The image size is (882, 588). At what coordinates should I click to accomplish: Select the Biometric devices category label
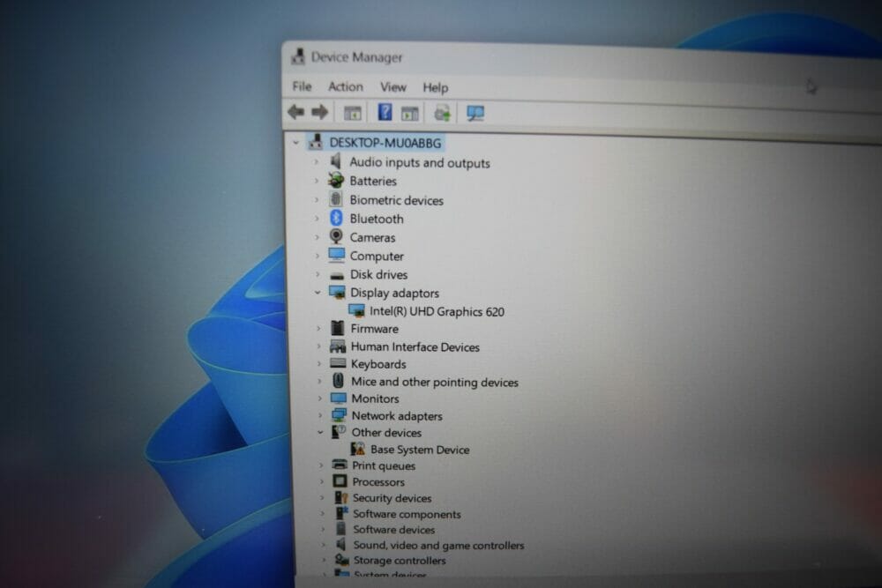397,200
